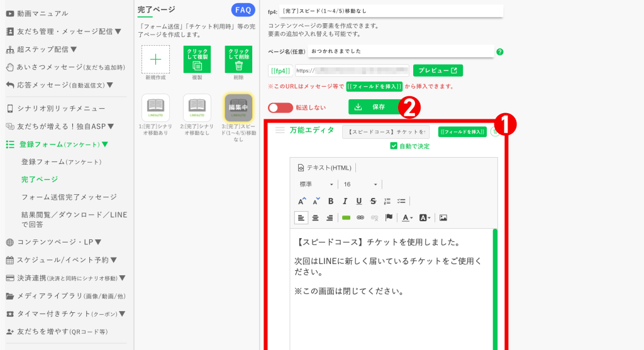Viewport: 644px width, 350px height.
Task: Open 結果閲覧／ダウンロード／LINEで回答 item
Action: pyautogui.click(x=74, y=219)
